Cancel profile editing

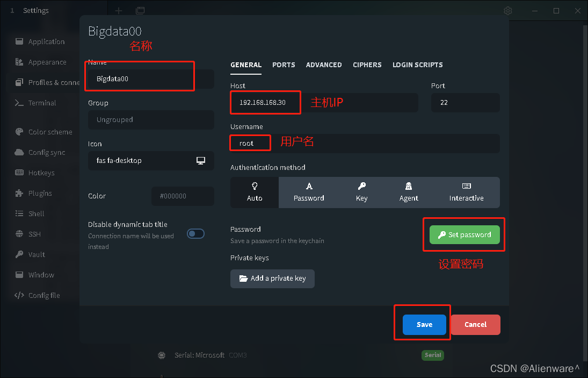tap(475, 325)
